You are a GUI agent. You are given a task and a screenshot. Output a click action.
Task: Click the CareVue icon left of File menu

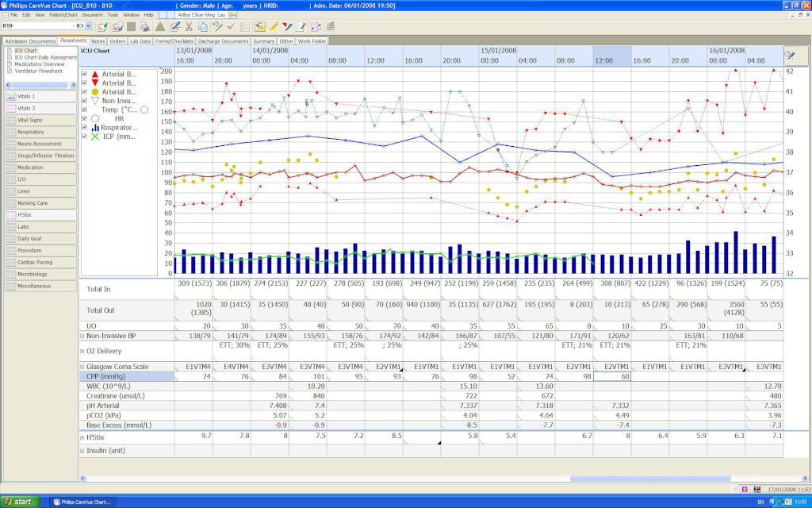6,15
